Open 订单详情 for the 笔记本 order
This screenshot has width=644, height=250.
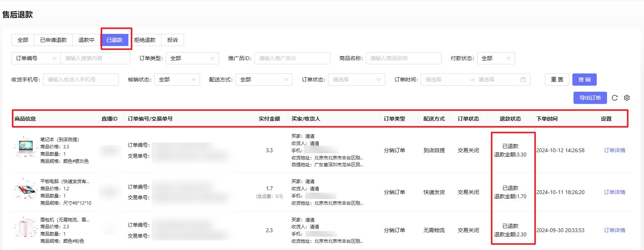tap(614, 150)
